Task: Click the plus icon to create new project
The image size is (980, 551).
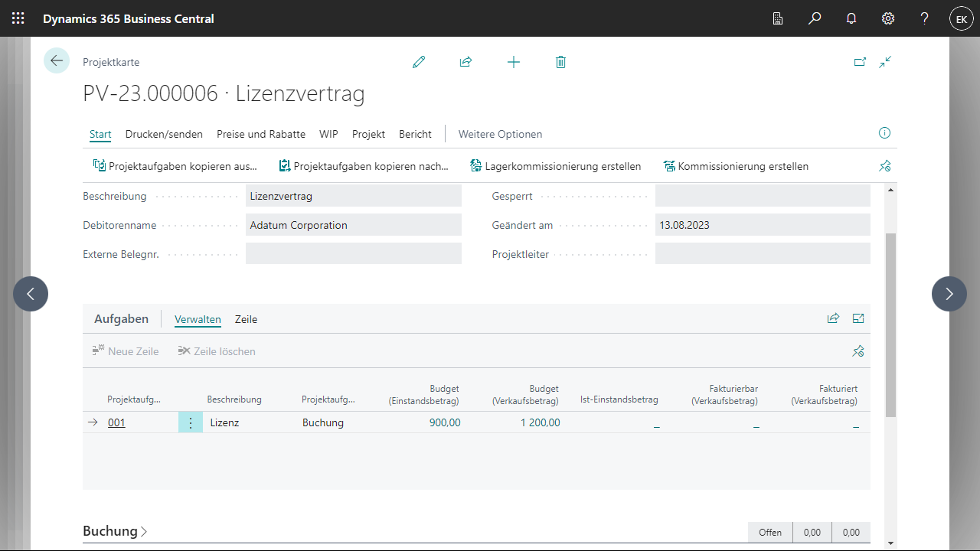Action: pyautogui.click(x=514, y=62)
